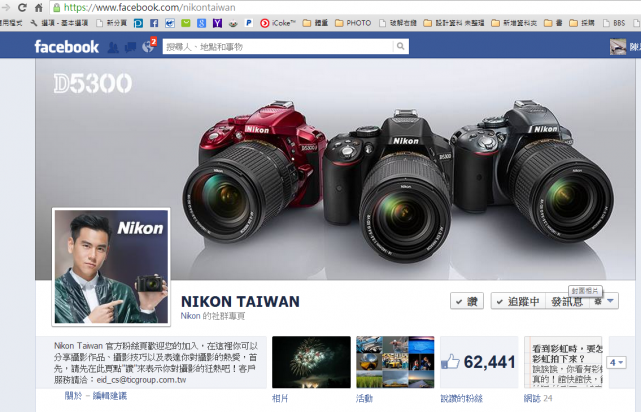Screen dimensions: 641x412
Task: Click the 說讚的粉絲 label link
Action: [462, 398]
